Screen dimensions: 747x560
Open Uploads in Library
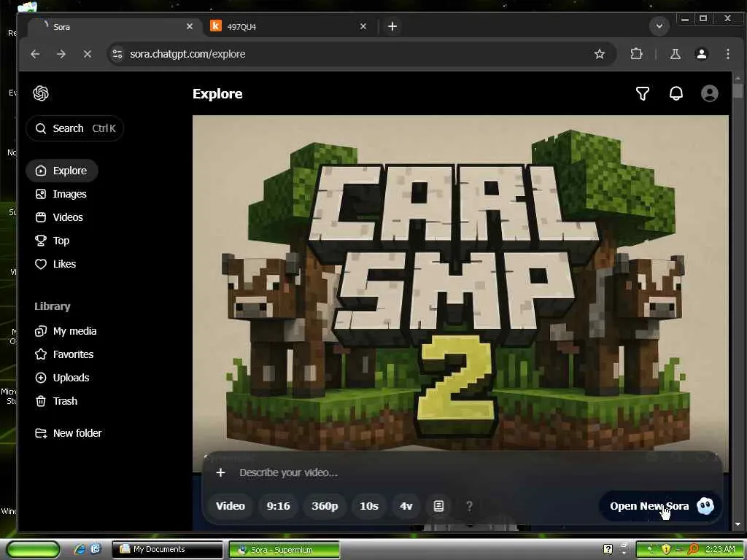pos(62,378)
